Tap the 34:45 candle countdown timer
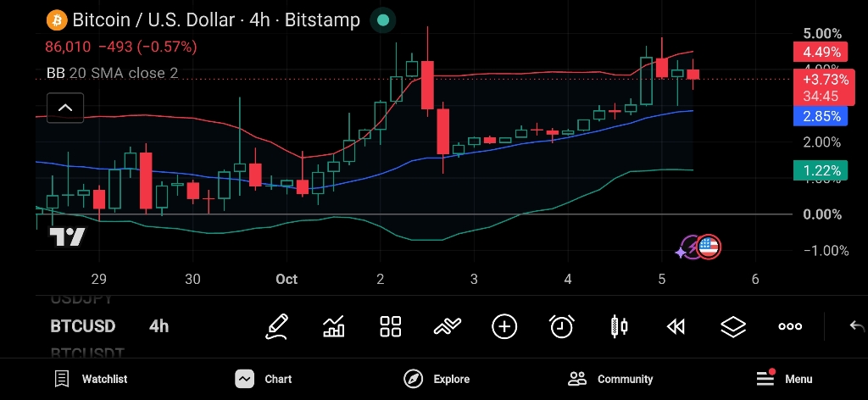Screen dimensions: 868x400 [821, 97]
